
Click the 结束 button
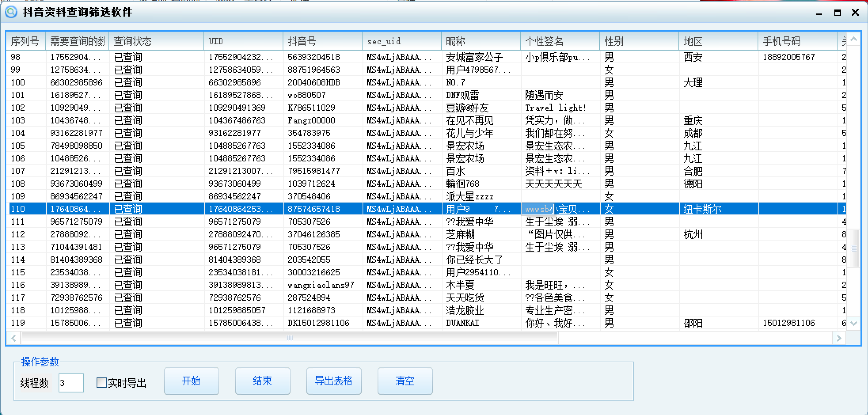263,381
